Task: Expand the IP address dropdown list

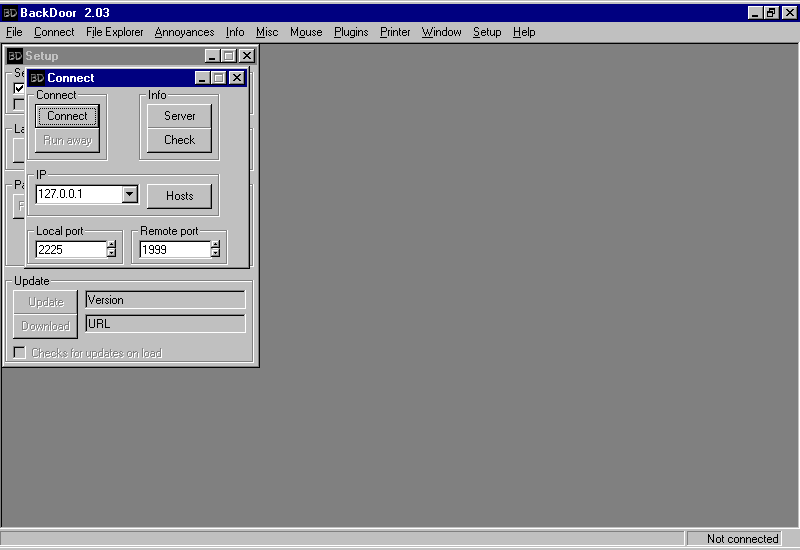Action: pyautogui.click(x=129, y=195)
